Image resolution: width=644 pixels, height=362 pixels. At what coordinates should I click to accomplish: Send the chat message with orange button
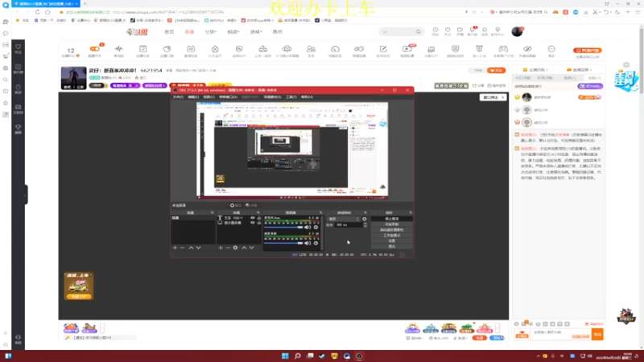point(597,334)
